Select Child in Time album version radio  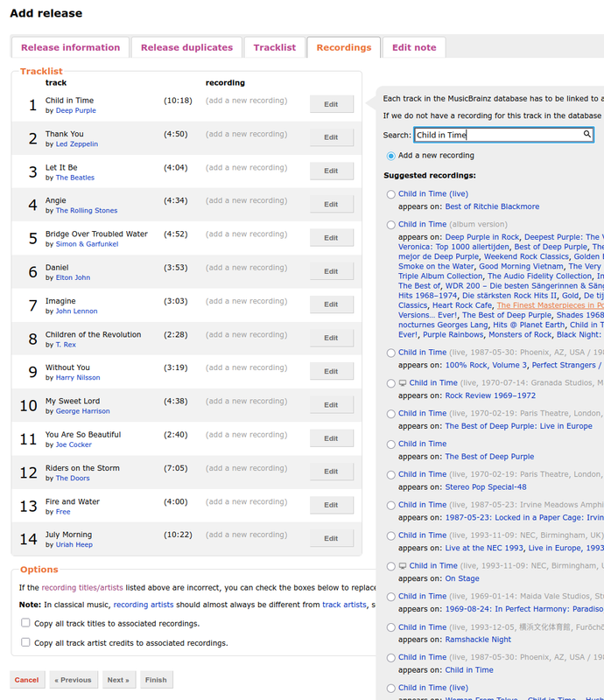point(391,225)
